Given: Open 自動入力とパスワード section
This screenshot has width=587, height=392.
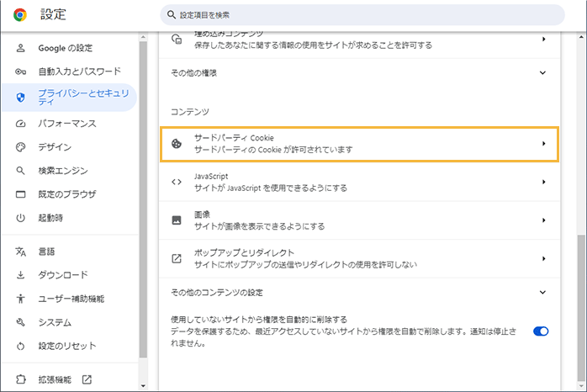Looking at the screenshot, I should point(79,72).
